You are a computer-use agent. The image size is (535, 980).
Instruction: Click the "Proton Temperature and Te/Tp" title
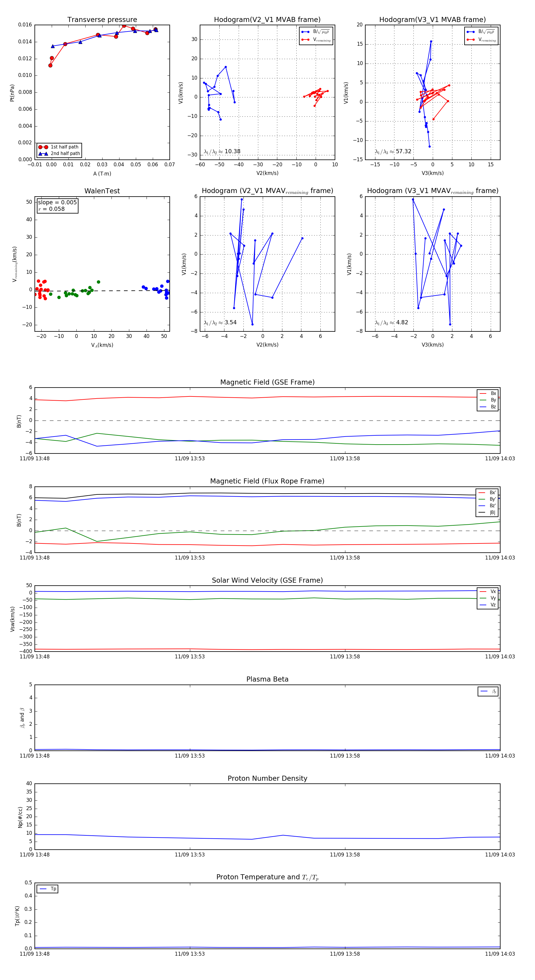tap(267, 877)
